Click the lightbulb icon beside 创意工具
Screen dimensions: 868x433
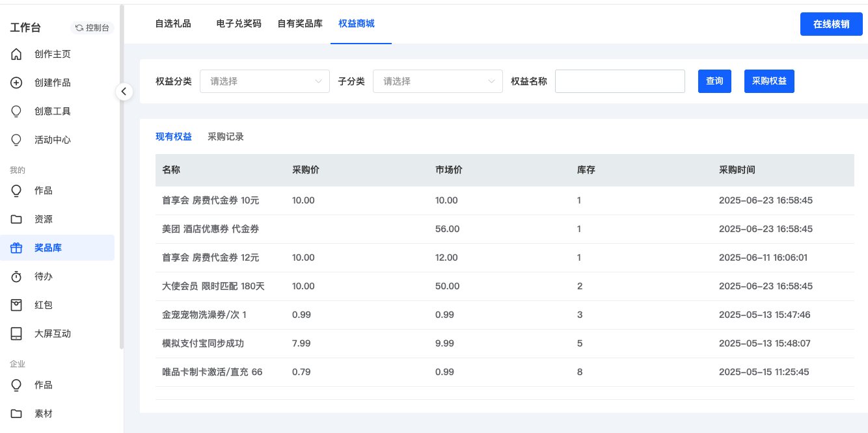tap(17, 111)
